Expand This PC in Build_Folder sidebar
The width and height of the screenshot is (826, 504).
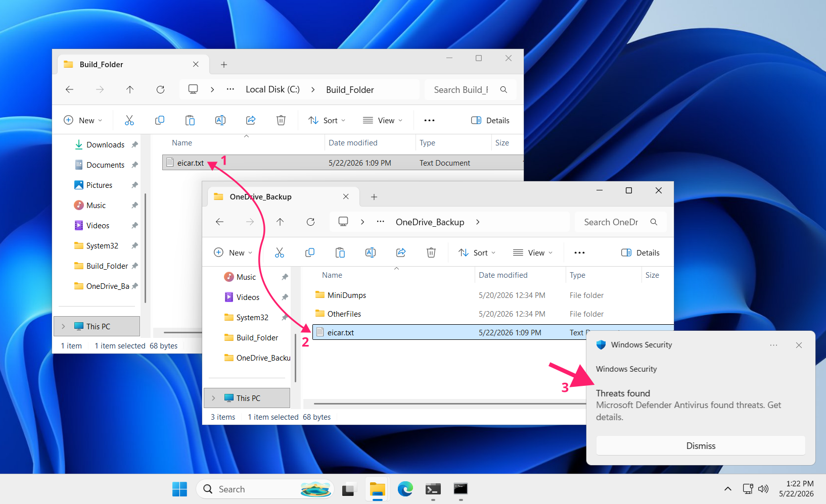coord(63,326)
